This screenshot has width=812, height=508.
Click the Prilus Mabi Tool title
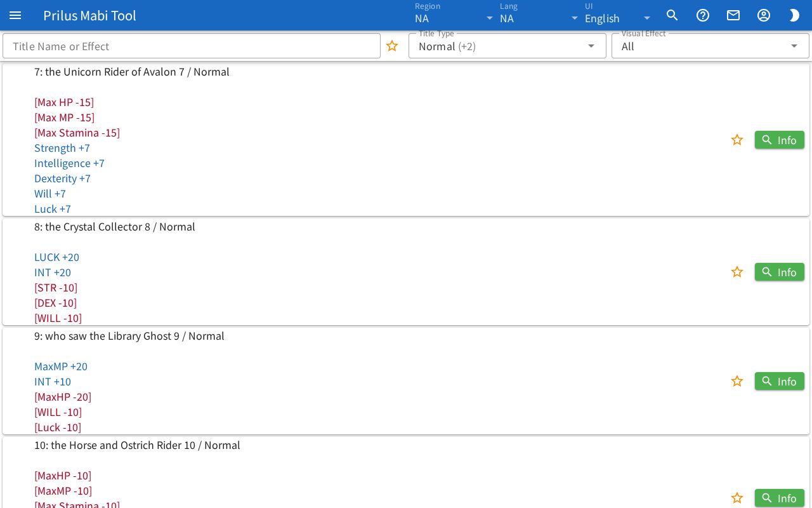point(89,15)
